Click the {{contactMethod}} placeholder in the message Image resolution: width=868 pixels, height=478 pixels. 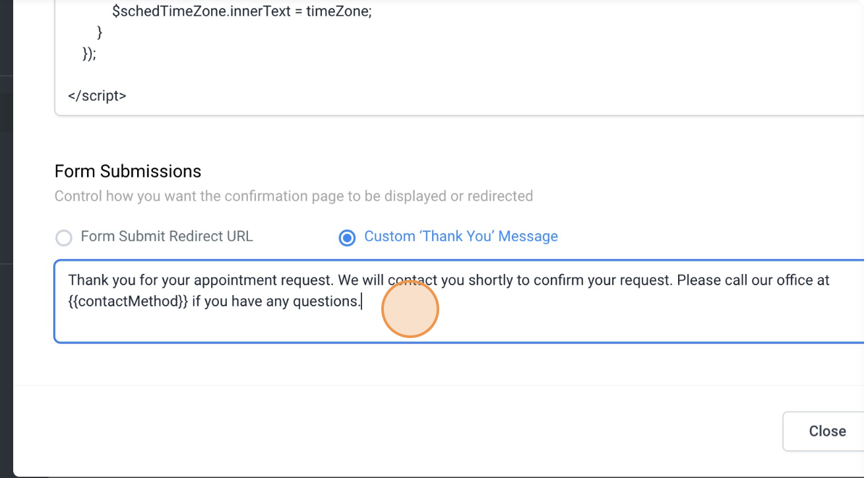(128, 302)
